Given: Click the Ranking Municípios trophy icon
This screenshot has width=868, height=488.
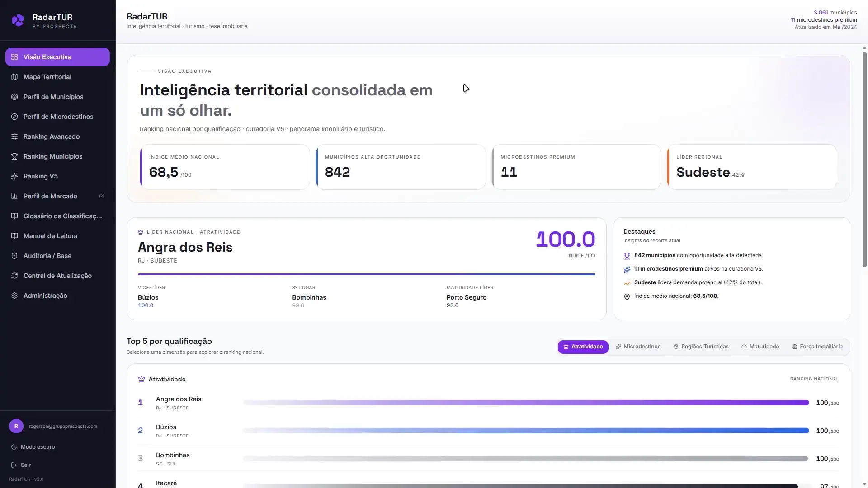Looking at the screenshot, I should point(14,156).
